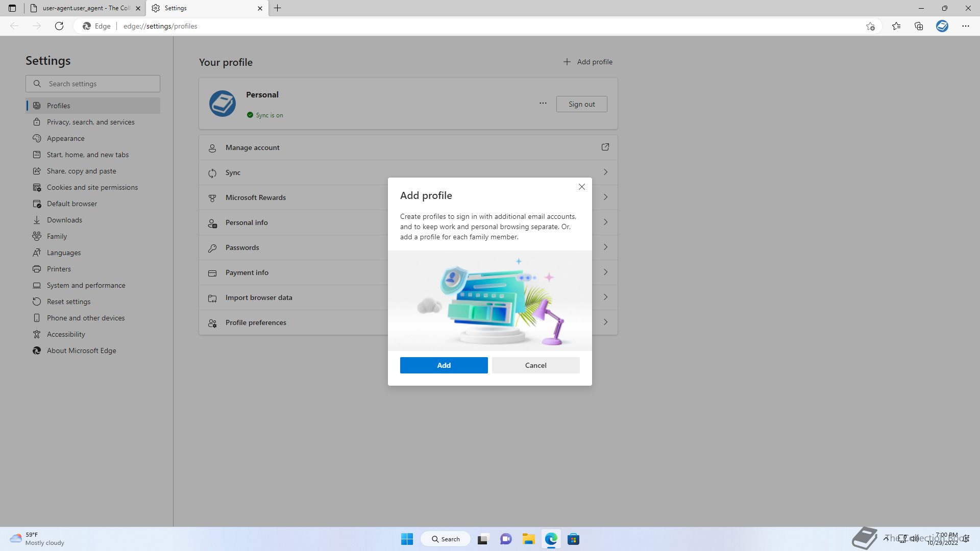
Task: Click the Import browser data icon
Action: 212,298
